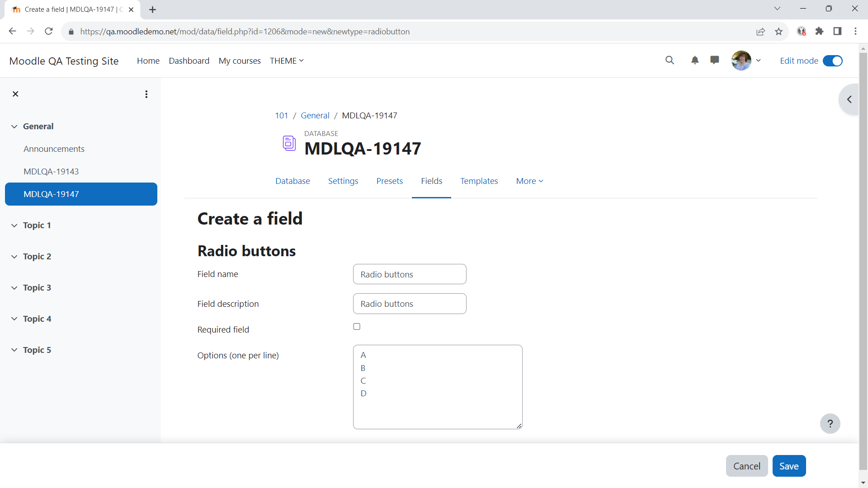
Task: Click into the Field description input
Action: click(410, 304)
